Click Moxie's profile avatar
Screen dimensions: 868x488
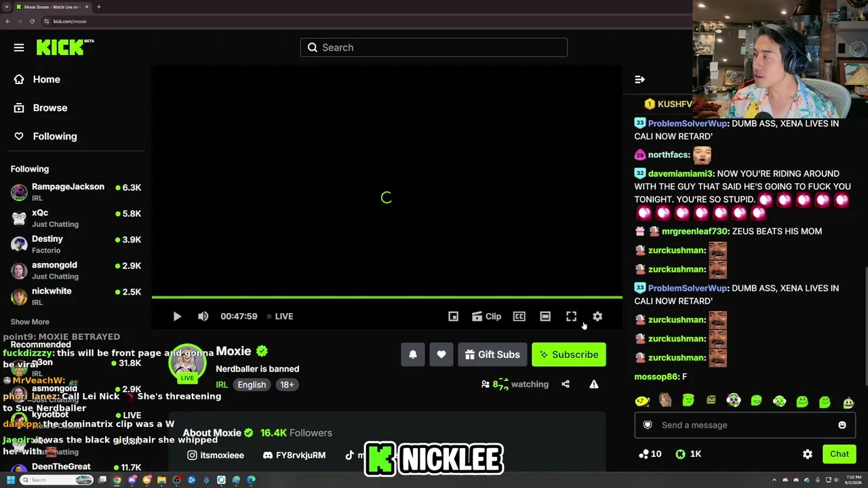(187, 363)
